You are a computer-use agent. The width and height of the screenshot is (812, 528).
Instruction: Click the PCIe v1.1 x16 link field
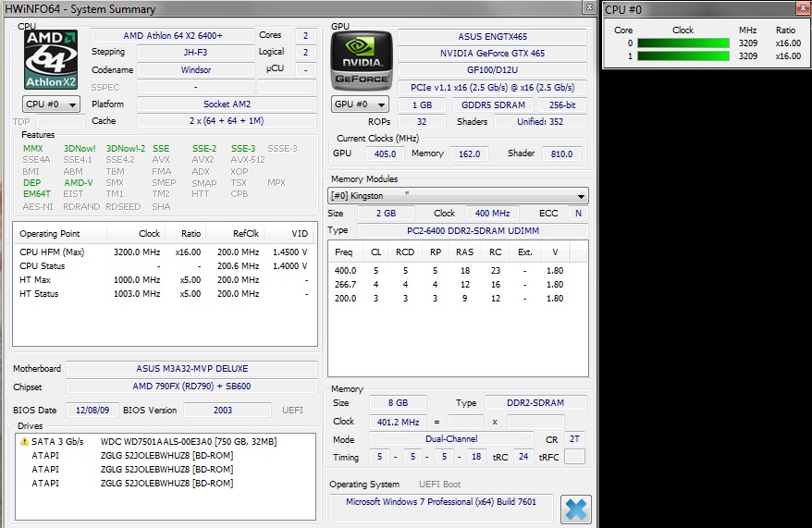(493, 88)
